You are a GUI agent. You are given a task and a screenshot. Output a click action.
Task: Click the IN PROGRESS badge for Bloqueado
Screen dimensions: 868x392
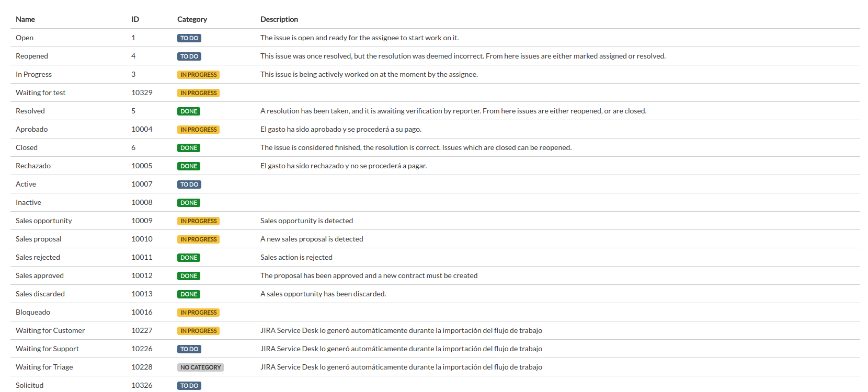click(198, 313)
